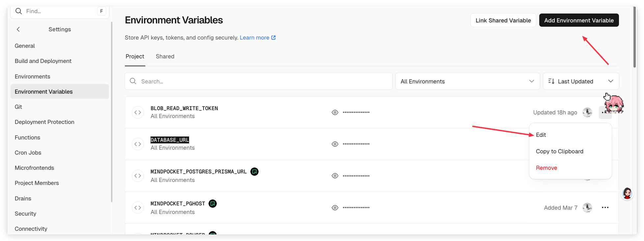The image size is (644, 241).
Task: Toggle visibility of MINDPOCKET_PGHOST value
Action: [335, 208]
